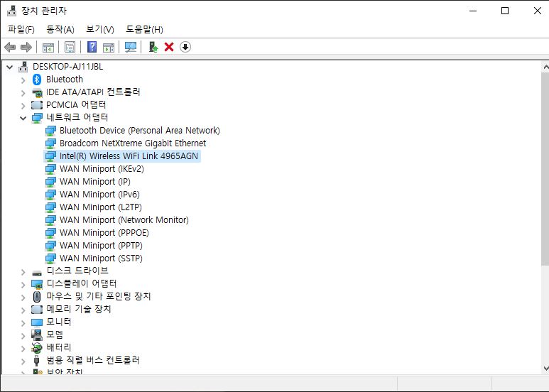Click the scrollbar up arrow

545,66
